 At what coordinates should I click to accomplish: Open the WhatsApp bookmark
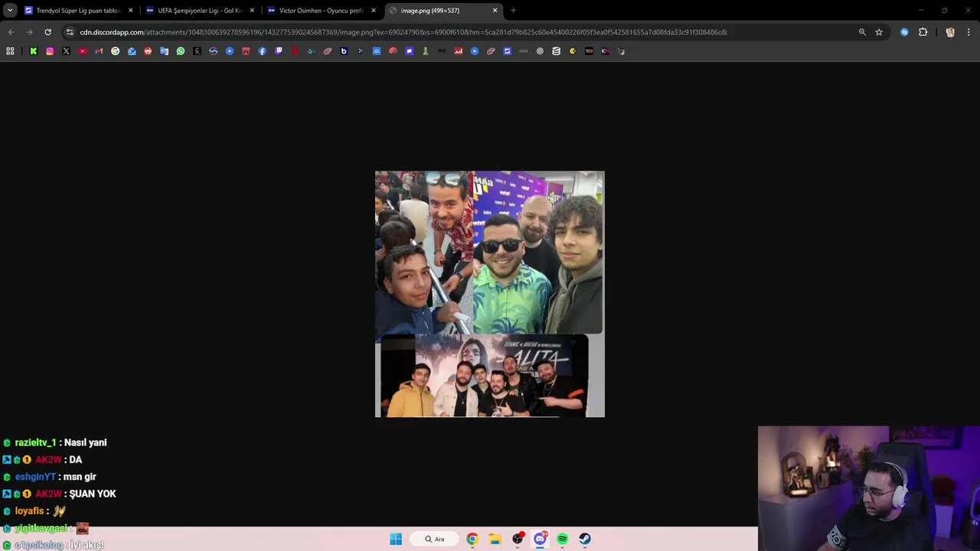pos(181,51)
